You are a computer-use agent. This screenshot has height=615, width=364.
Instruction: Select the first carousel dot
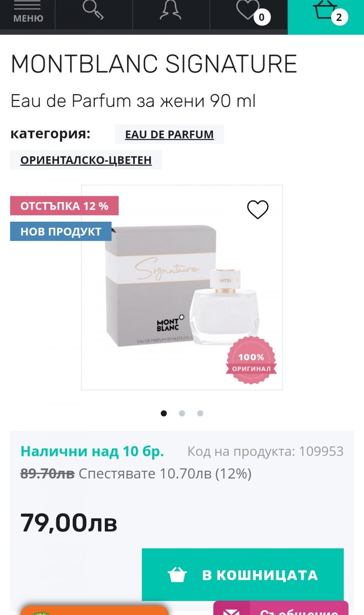(164, 413)
